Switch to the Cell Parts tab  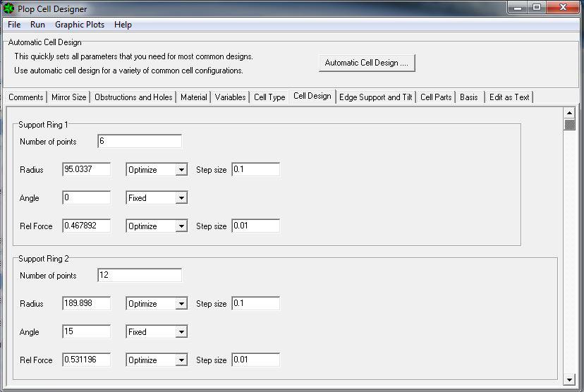coord(436,97)
